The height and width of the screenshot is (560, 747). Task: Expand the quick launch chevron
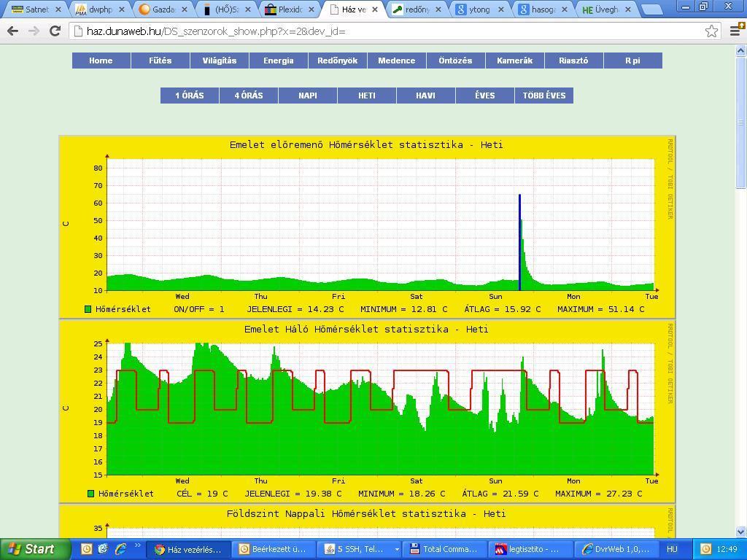coord(137,545)
